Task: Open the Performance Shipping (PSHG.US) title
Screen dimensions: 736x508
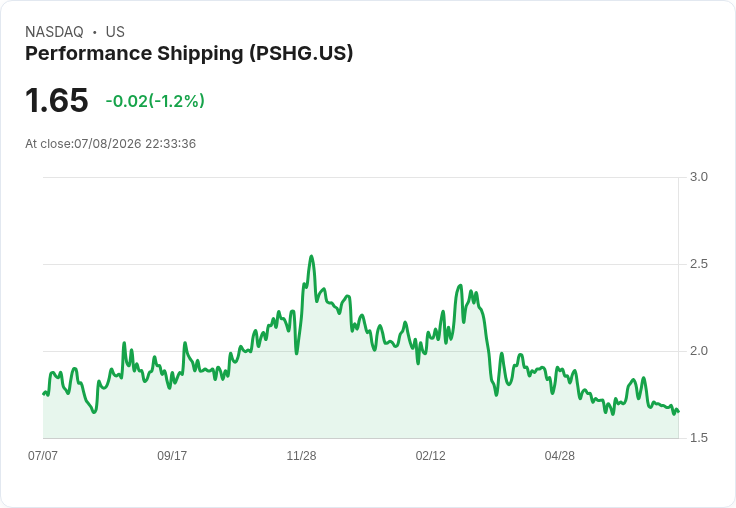Action: tap(189, 54)
